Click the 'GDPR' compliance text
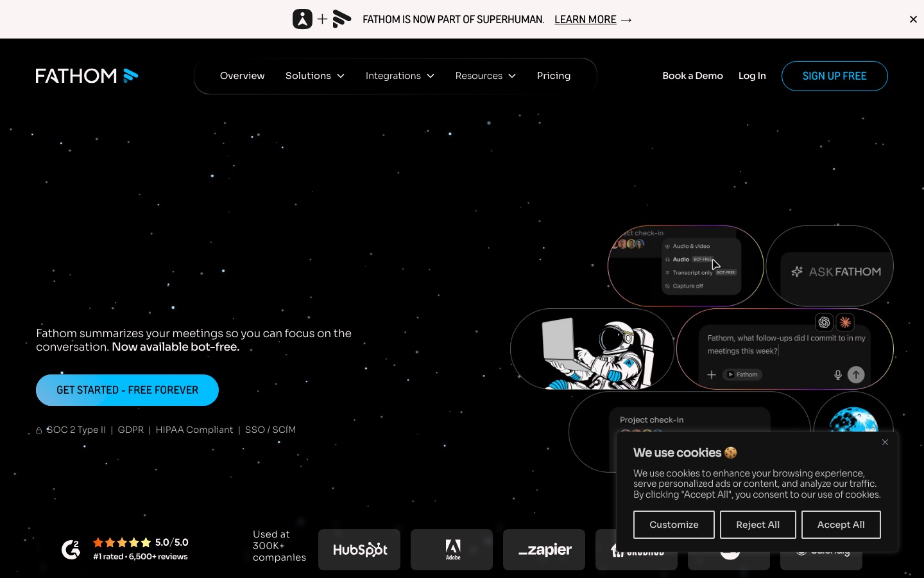 (131, 430)
